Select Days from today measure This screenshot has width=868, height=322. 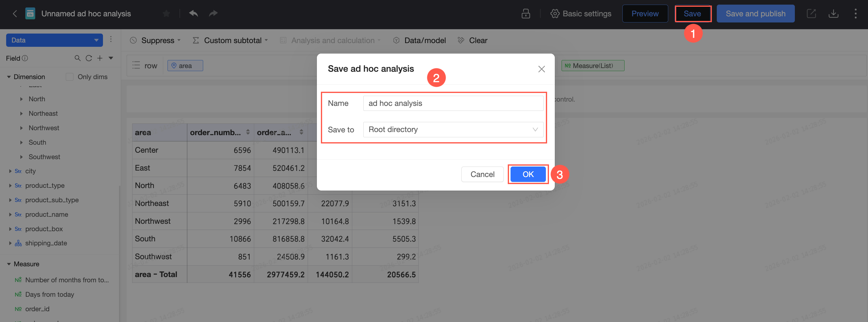pos(49,294)
